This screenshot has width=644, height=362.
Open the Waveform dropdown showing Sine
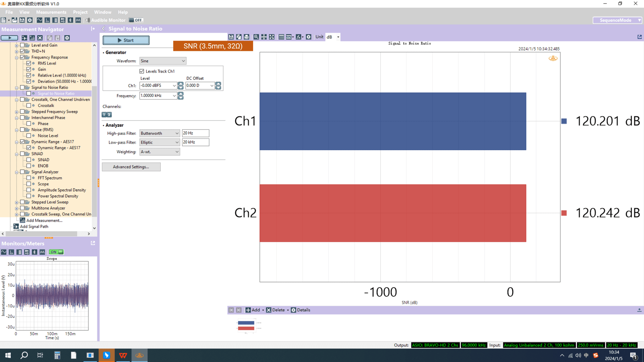163,61
